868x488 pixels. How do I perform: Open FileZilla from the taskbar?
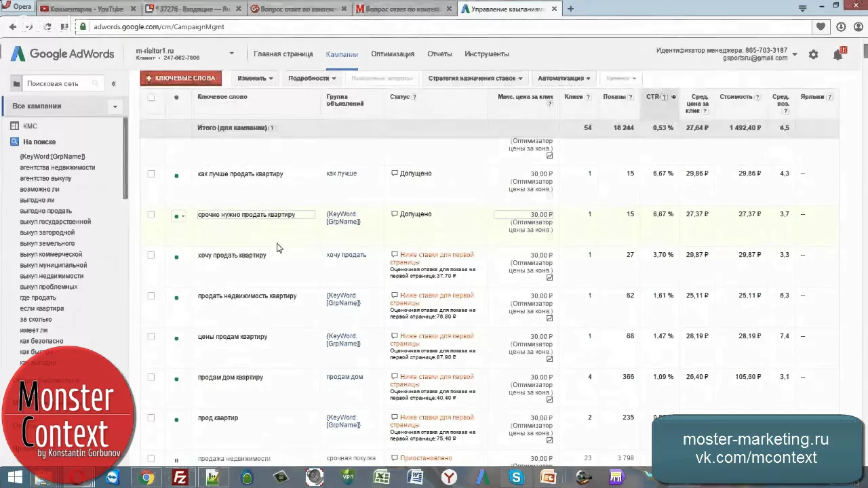tap(180, 478)
